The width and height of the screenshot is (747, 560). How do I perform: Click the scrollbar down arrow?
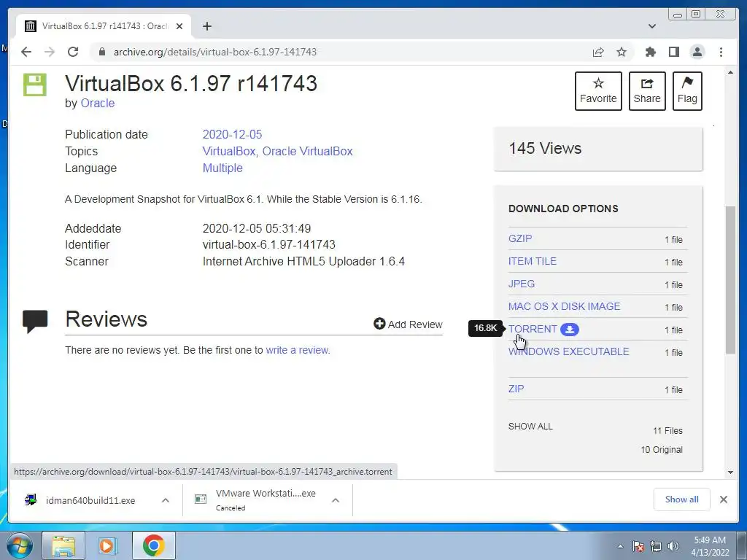730,472
